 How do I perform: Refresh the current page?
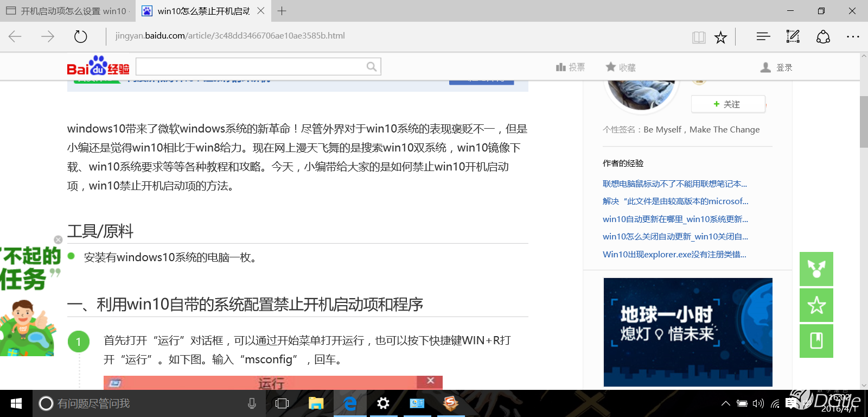(x=80, y=36)
